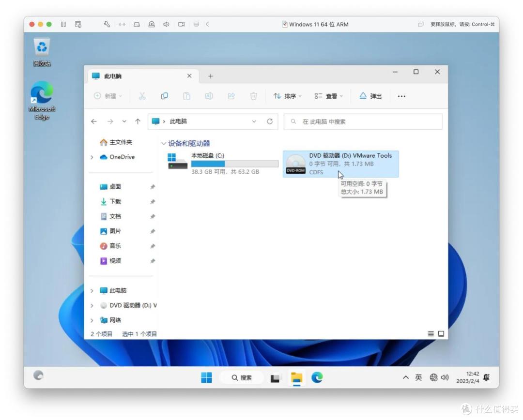Click the pause VM icon in VMware toolbar

point(63,24)
